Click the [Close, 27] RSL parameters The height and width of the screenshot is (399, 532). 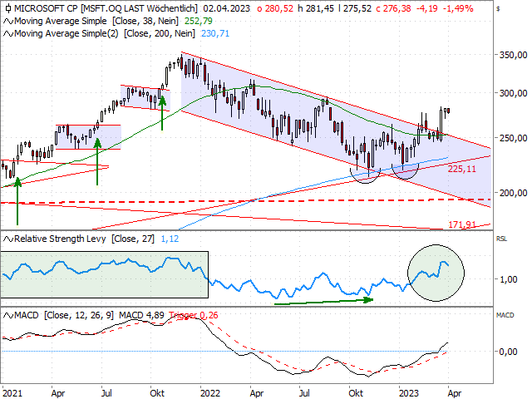point(133,239)
